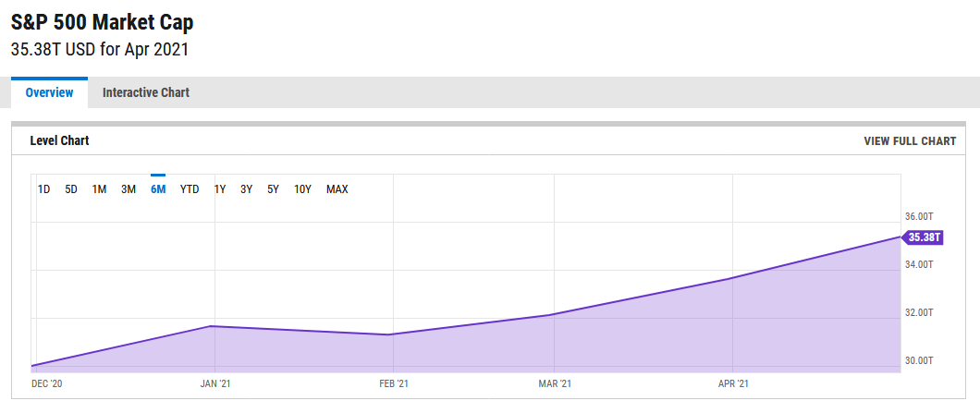
Task: Show the 1Y chart range
Action: pyautogui.click(x=220, y=189)
